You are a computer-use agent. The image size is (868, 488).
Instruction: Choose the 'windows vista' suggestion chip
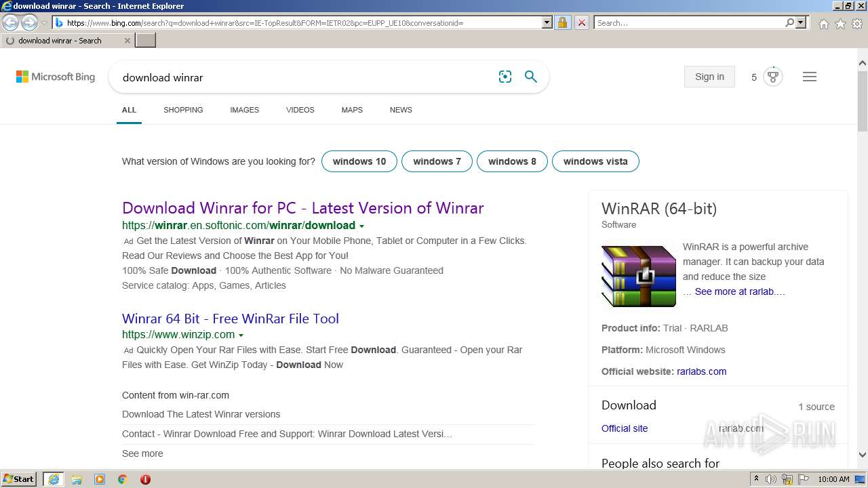[595, 161]
